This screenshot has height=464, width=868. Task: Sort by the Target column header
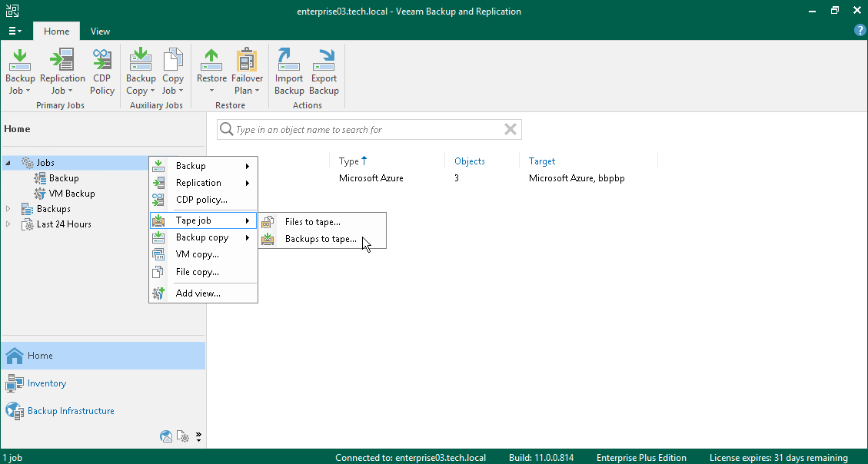tap(542, 161)
